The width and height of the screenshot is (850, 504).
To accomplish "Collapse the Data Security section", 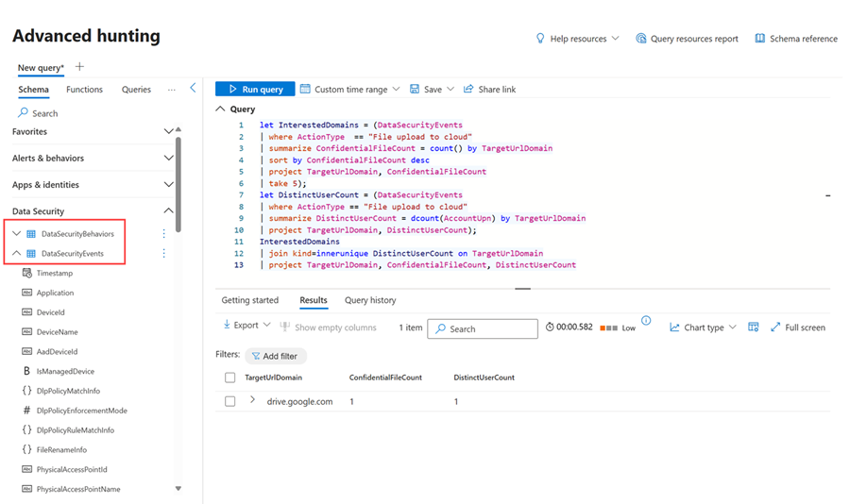I will coord(169,210).
